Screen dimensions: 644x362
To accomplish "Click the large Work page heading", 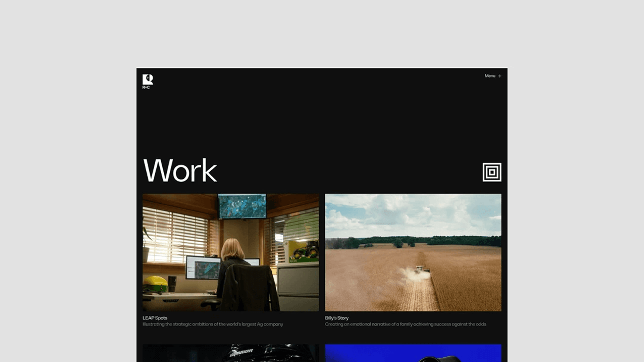I will tap(180, 171).
